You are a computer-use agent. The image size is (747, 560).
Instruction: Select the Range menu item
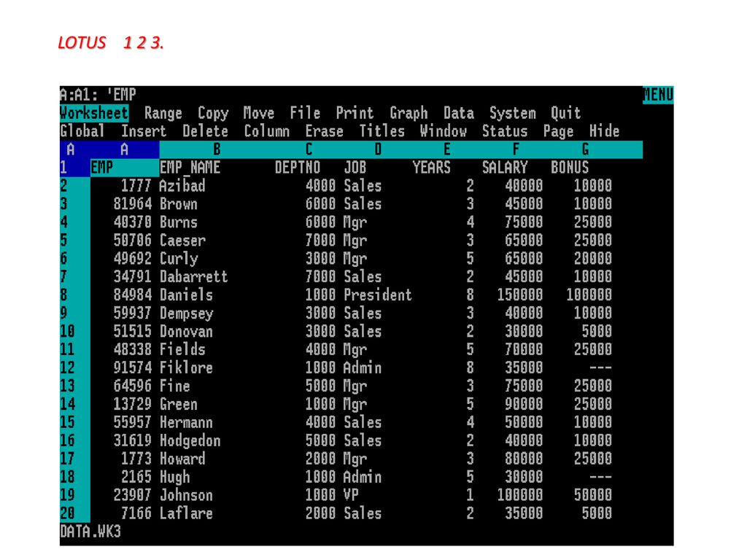pyautogui.click(x=163, y=113)
